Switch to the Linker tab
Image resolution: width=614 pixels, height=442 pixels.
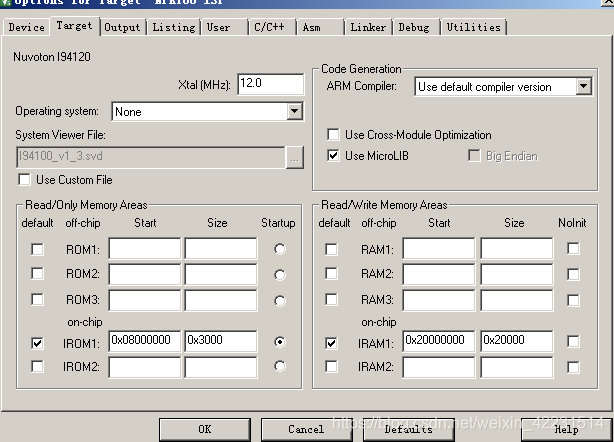(368, 27)
